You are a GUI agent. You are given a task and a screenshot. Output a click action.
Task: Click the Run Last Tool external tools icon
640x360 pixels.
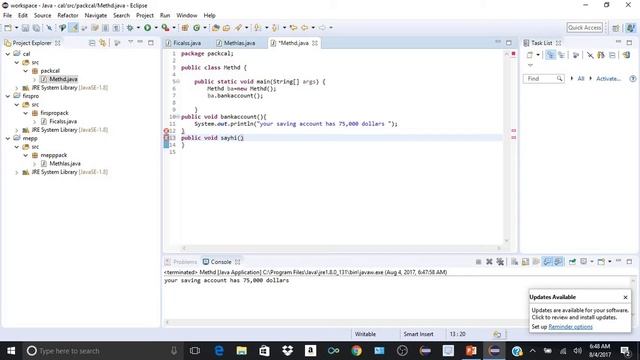tap(165, 28)
